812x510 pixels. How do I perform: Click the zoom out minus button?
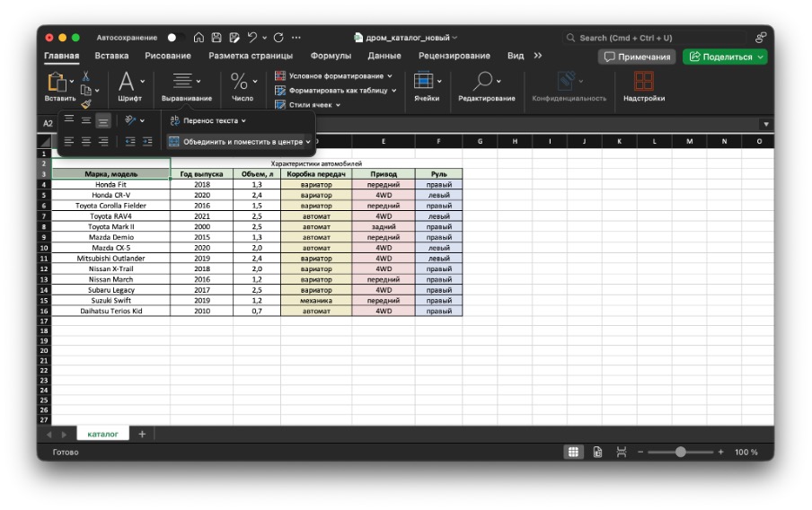tap(640, 452)
